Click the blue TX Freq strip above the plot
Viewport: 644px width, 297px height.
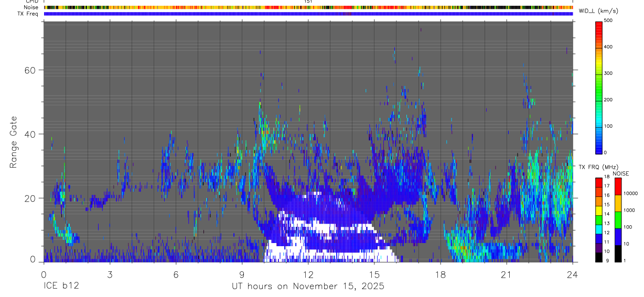tap(308, 14)
